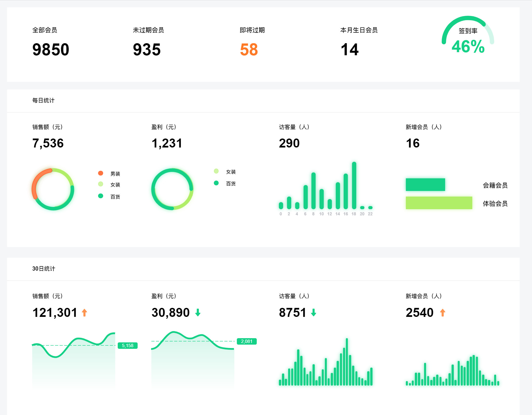
Task: Click the orange up arrow beside 121,301
Action: tap(84, 313)
